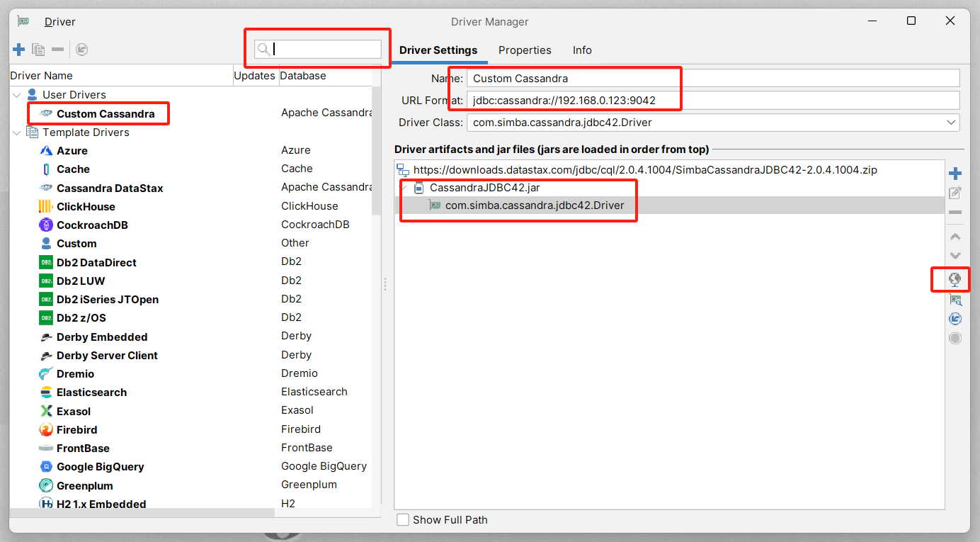Click the Updates column header
The width and height of the screenshot is (980, 542).
click(x=256, y=76)
